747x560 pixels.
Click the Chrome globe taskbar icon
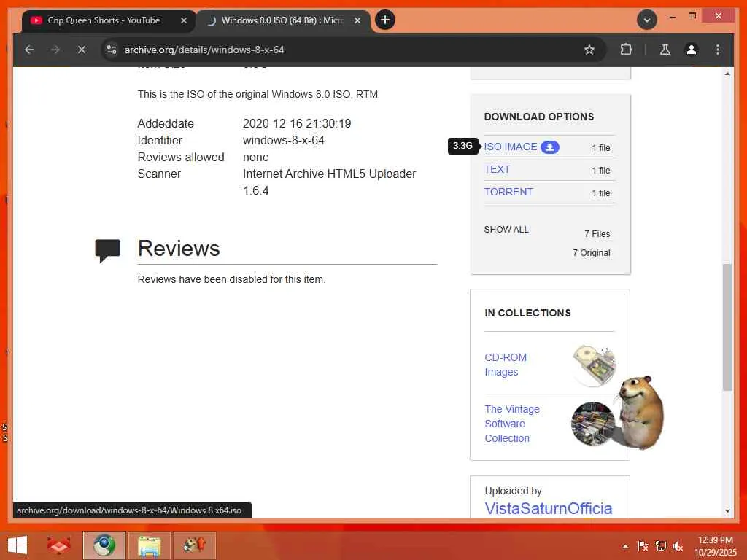(x=104, y=545)
